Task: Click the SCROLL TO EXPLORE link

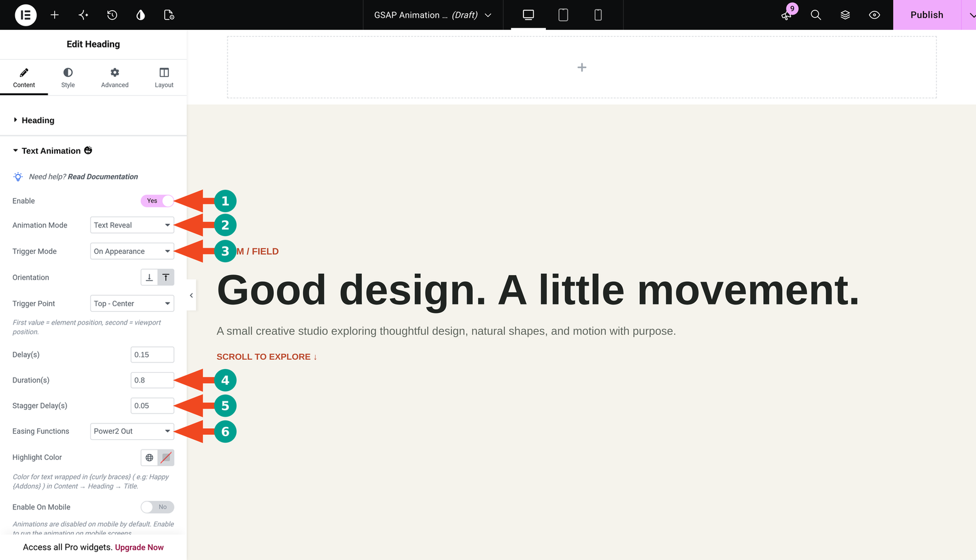Action: click(267, 357)
